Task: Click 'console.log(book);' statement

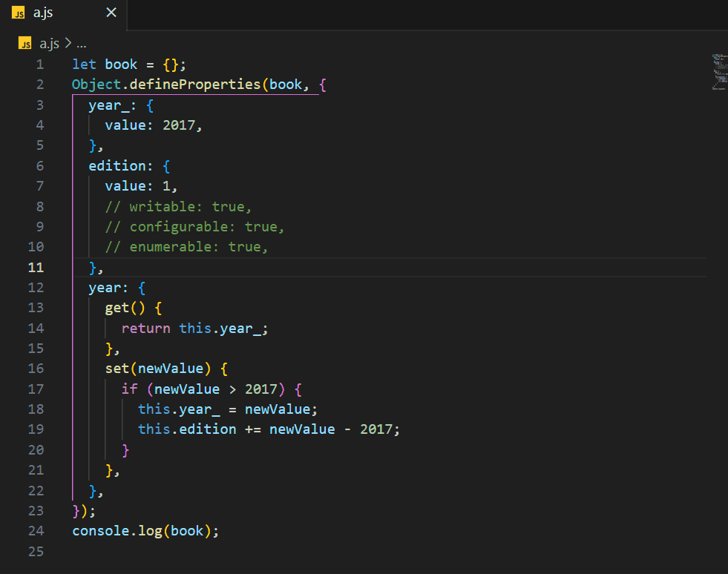Action: 145,531
